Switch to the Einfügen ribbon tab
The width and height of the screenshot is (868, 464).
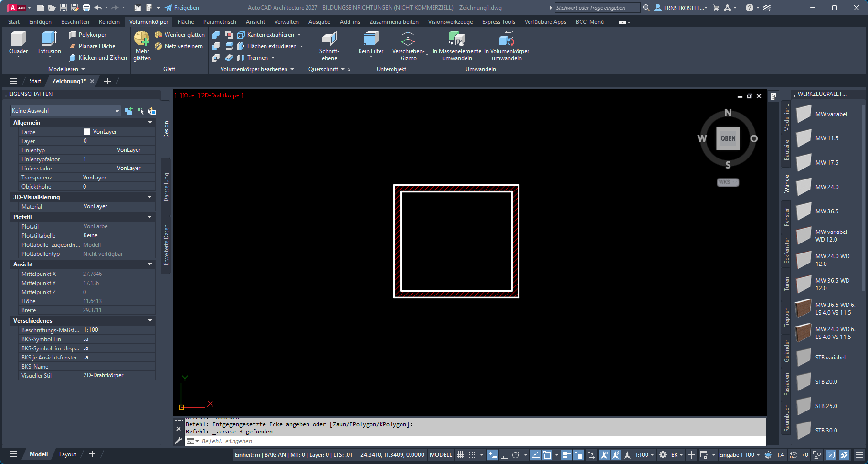[x=40, y=22]
